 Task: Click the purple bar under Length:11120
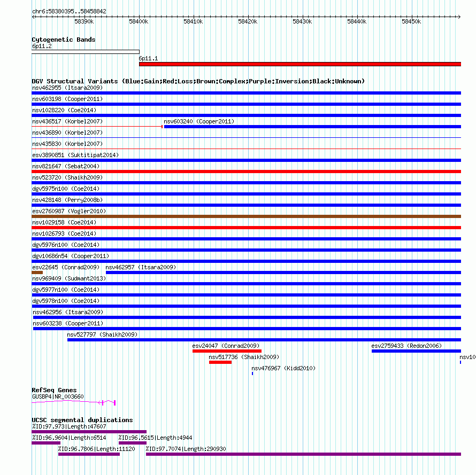[x=89, y=454]
